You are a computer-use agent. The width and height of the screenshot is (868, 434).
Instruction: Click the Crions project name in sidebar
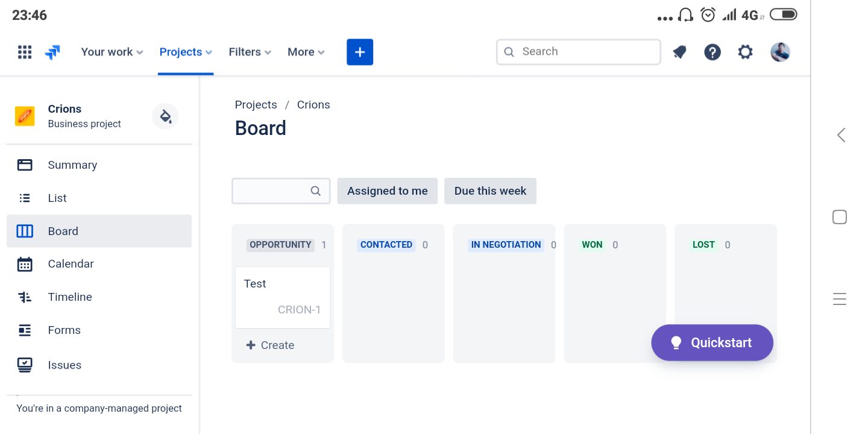[x=64, y=109]
